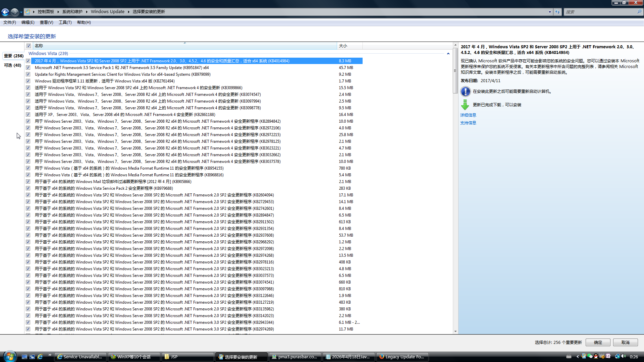Viewport: 644px width, 362px height.
Task: Click Show Desktop quick launch icon
Action: point(24,357)
